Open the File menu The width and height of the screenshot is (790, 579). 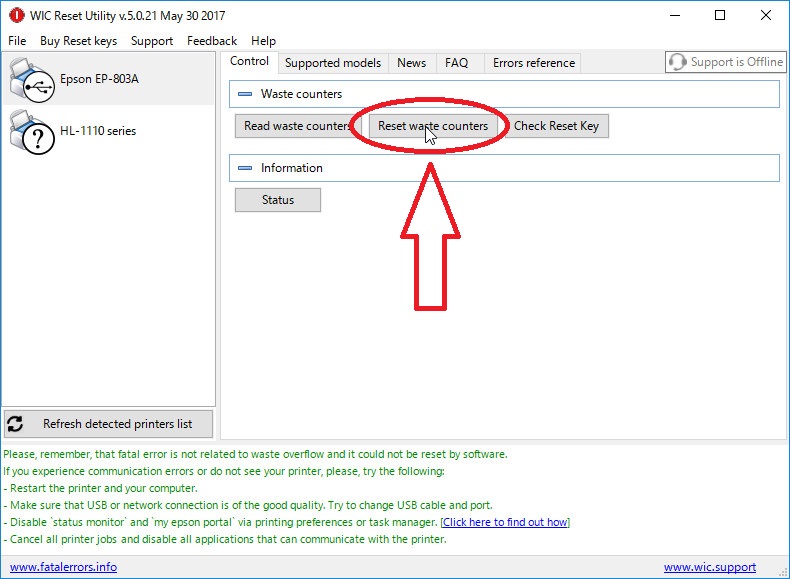tap(17, 41)
